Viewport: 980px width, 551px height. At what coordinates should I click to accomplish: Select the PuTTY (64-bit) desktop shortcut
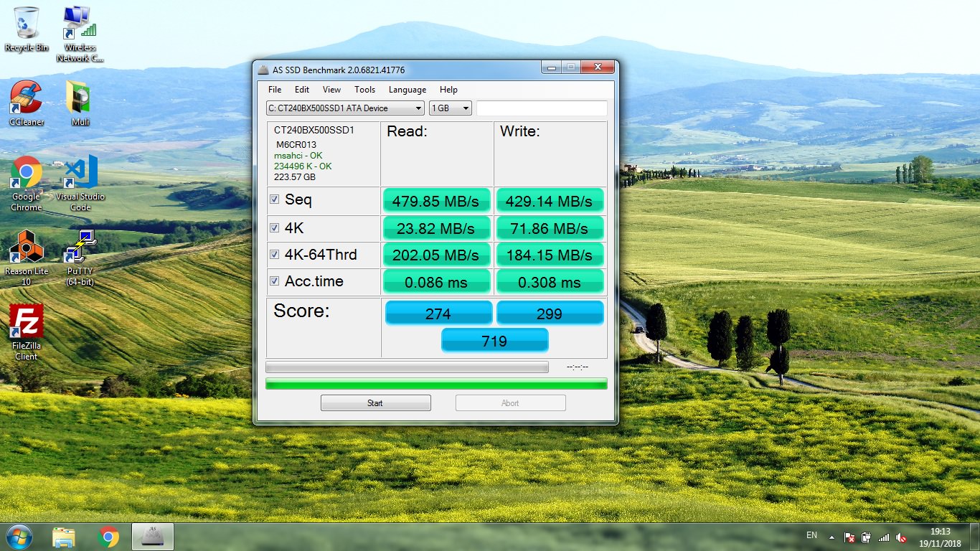tap(80, 258)
